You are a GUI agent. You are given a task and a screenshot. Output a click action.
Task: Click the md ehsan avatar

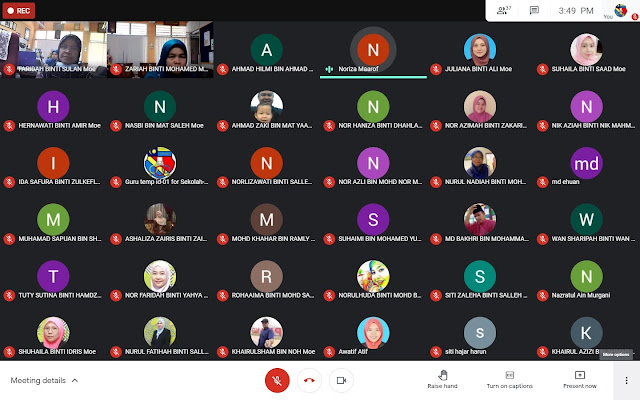pyautogui.click(x=586, y=163)
